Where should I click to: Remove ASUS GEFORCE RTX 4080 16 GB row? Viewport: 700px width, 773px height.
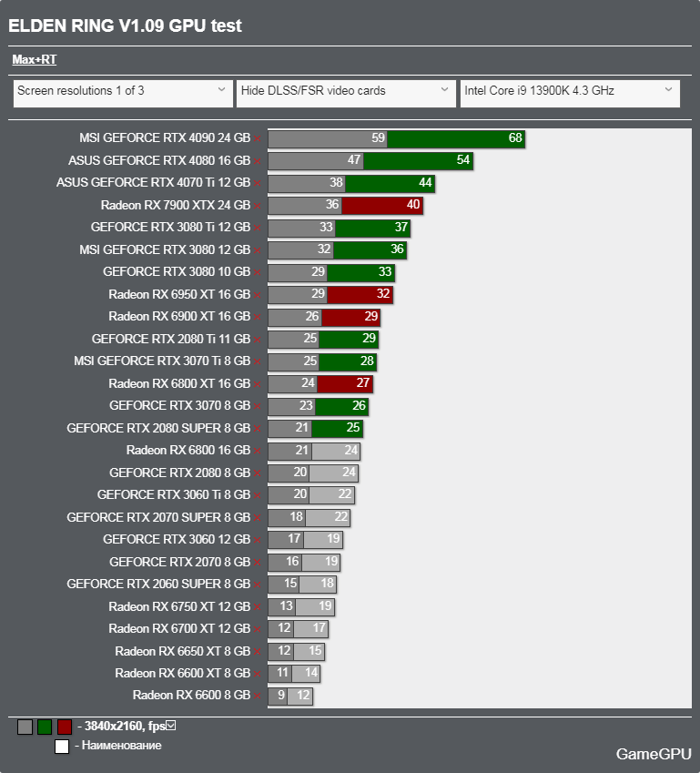[258, 161]
